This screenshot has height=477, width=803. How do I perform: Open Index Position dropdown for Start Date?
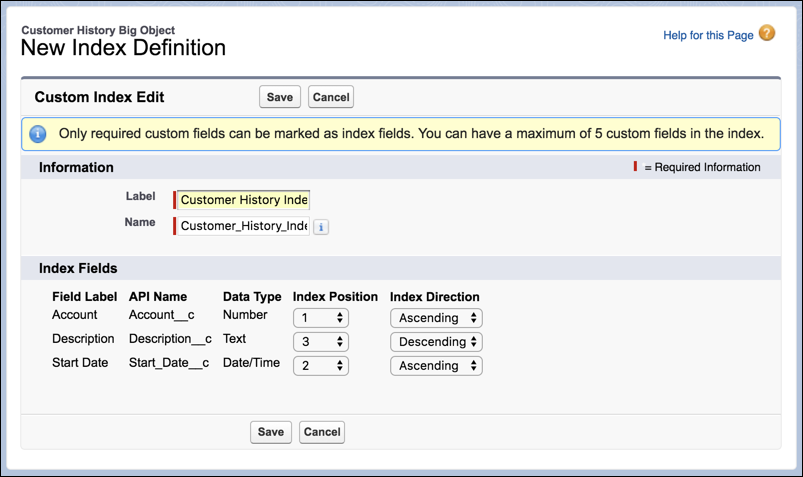pyautogui.click(x=321, y=366)
